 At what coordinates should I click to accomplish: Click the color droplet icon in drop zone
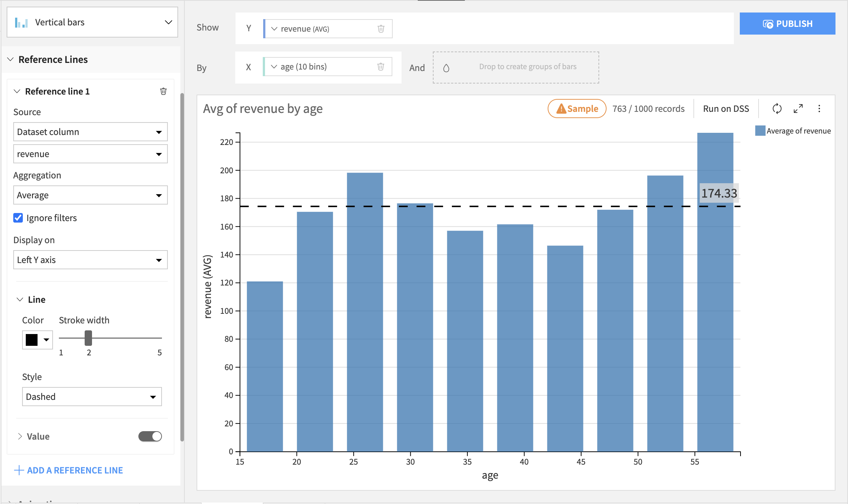tap(446, 68)
